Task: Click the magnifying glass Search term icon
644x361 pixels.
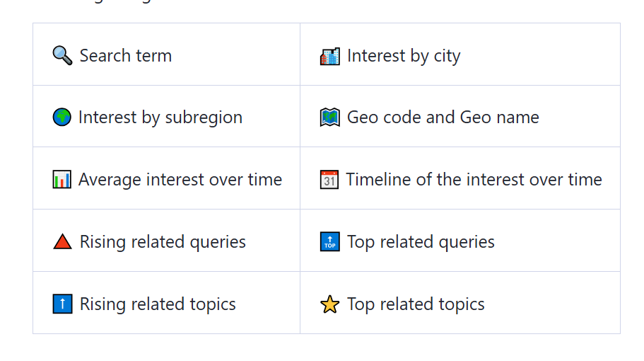Action: (62, 55)
